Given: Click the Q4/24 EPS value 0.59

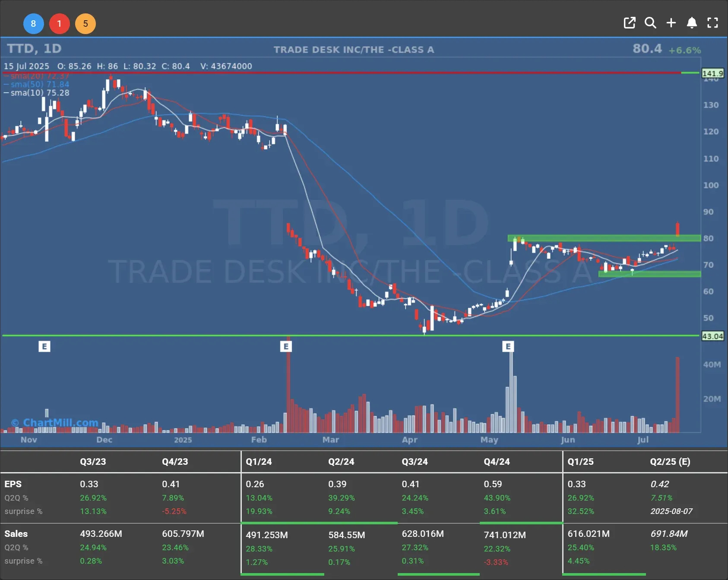Looking at the screenshot, I should (x=493, y=484).
